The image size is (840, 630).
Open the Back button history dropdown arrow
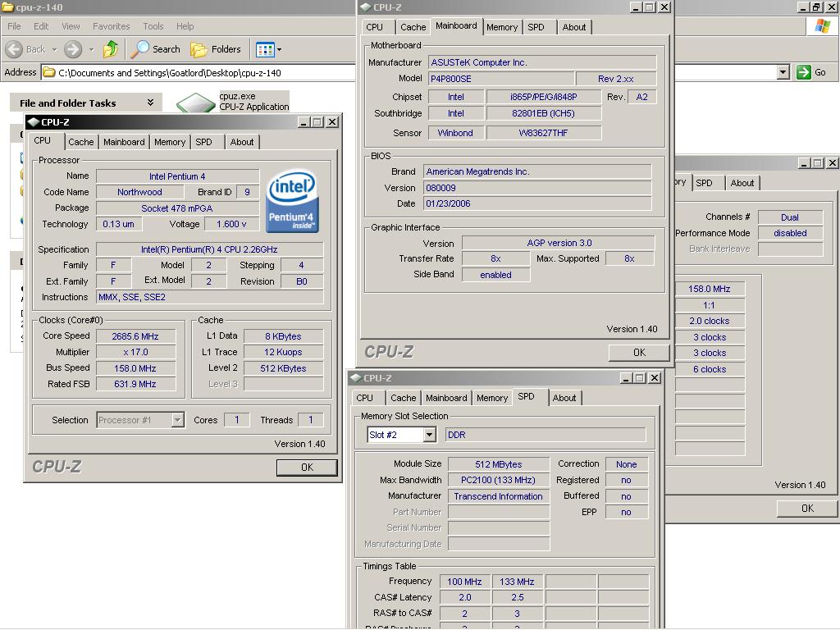coord(54,49)
